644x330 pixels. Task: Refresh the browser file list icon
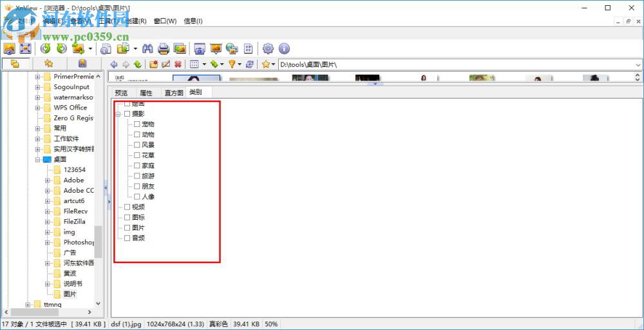click(x=249, y=64)
